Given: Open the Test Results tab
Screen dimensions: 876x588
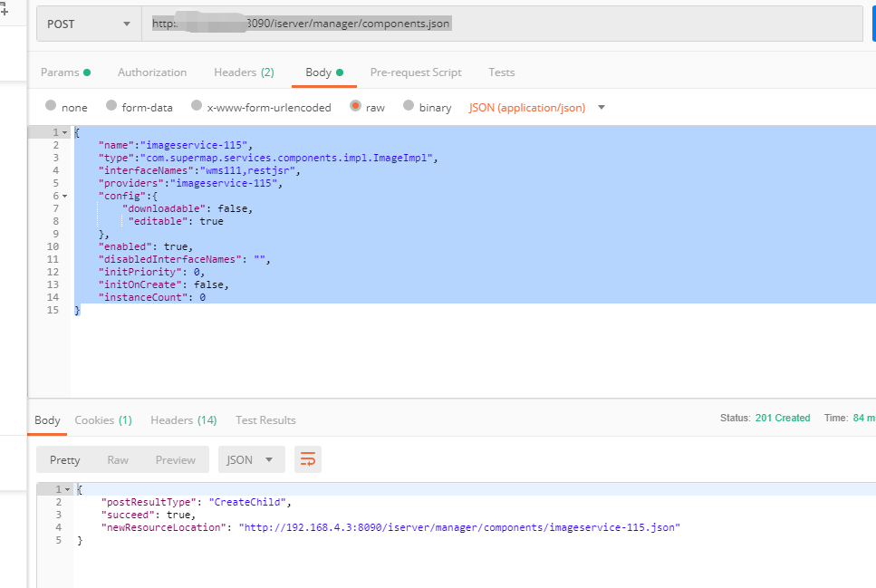Looking at the screenshot, I should [265, 420].
